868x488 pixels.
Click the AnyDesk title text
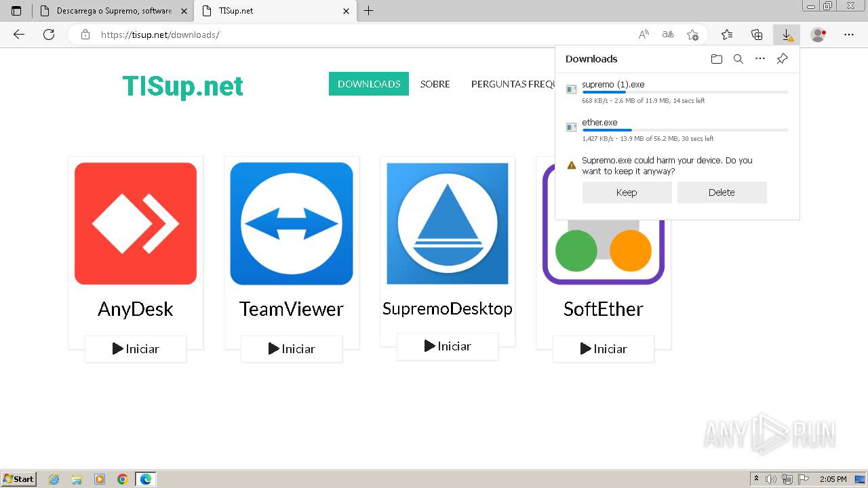coord(136,309)
